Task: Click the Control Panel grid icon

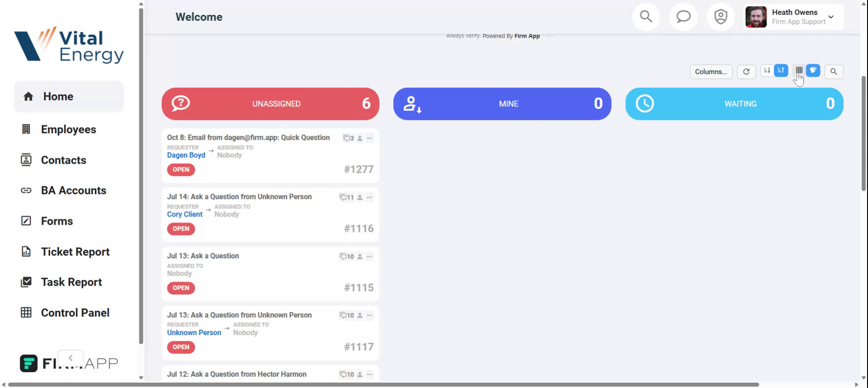Action: [26, 312]
